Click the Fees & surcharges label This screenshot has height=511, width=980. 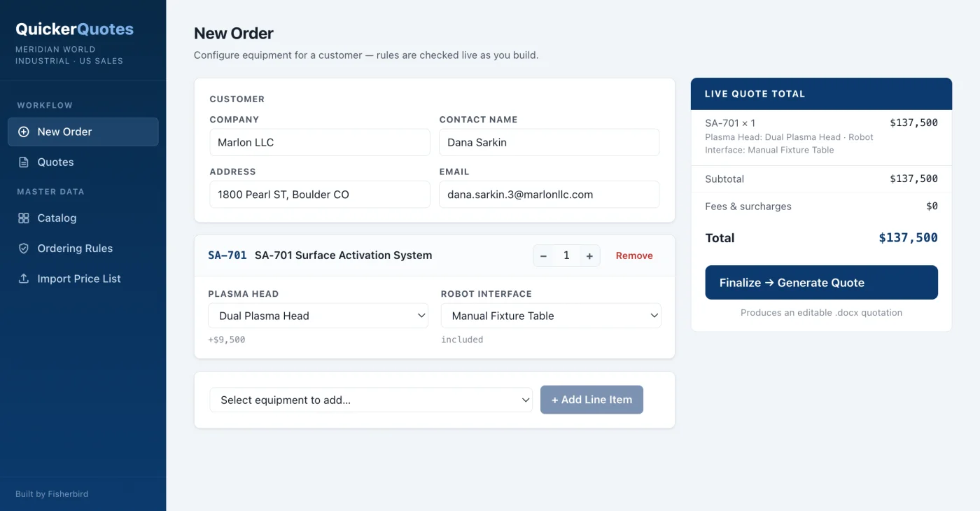pos(748,206)
